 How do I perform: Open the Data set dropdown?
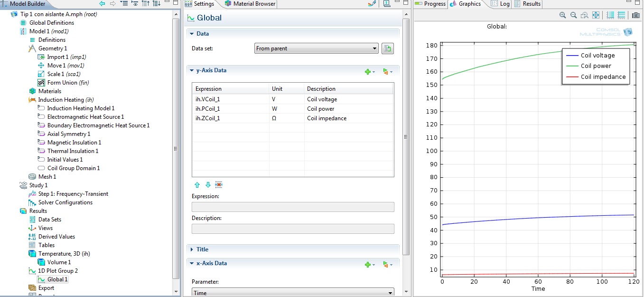tap(316, 48)
